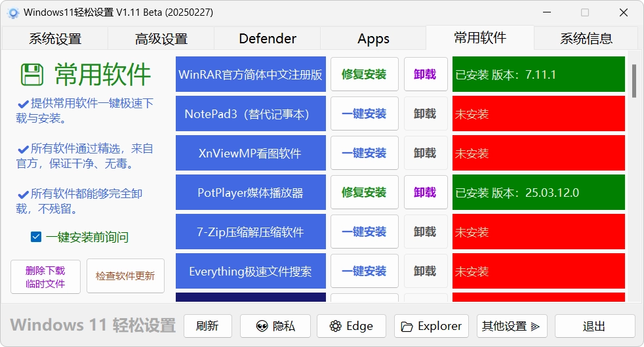Expand the 其他设置 menu
The width and height of the screenshot is (644, 347).
pos(512,326)
